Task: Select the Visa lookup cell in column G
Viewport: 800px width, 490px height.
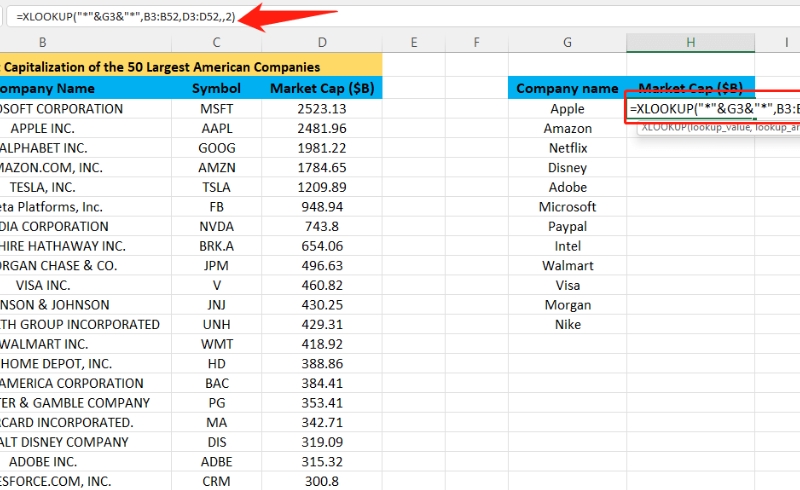Action: tap(567, 285)
